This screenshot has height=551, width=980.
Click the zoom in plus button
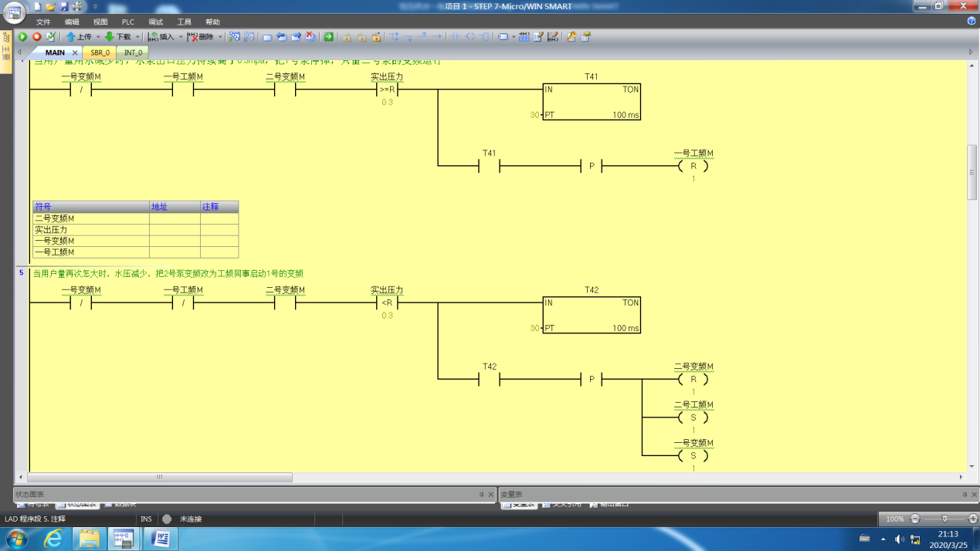pos(972,519)
